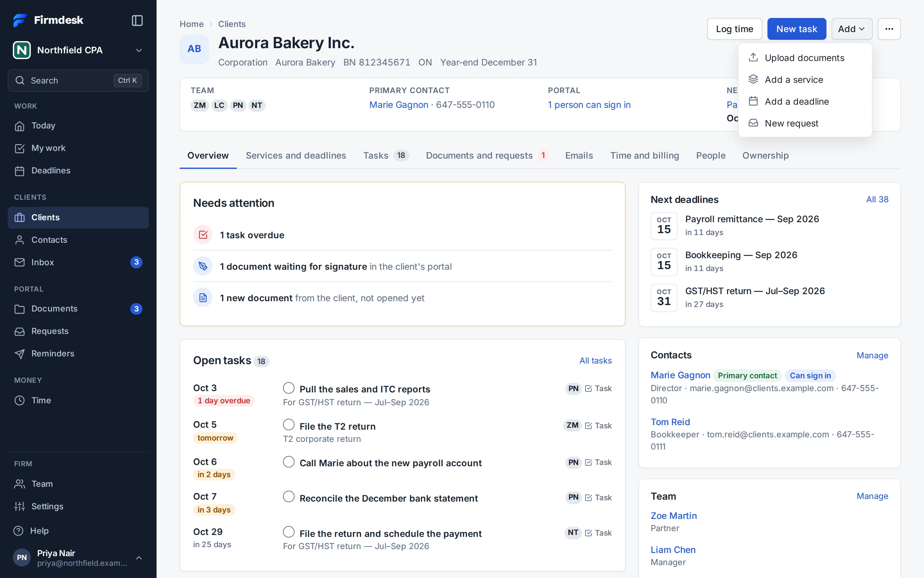Collapse the sidebar panel icon
Screen dimensions: 924x578
(137, 20)
